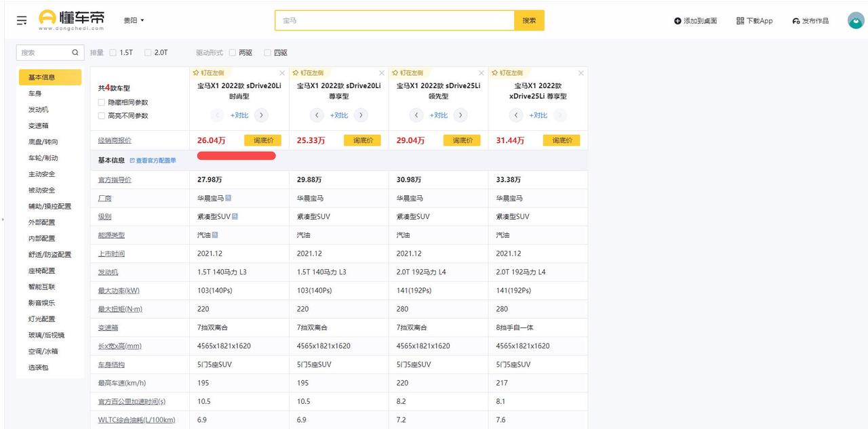Click 询底价 next to 31.44万
868x429 pixels.
click(x=561, y=140)
